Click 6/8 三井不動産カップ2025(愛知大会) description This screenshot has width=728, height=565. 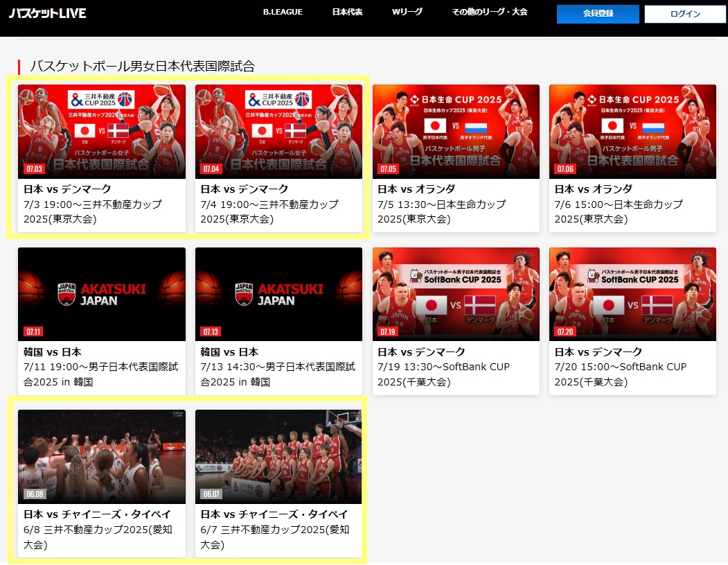(98, 537)
